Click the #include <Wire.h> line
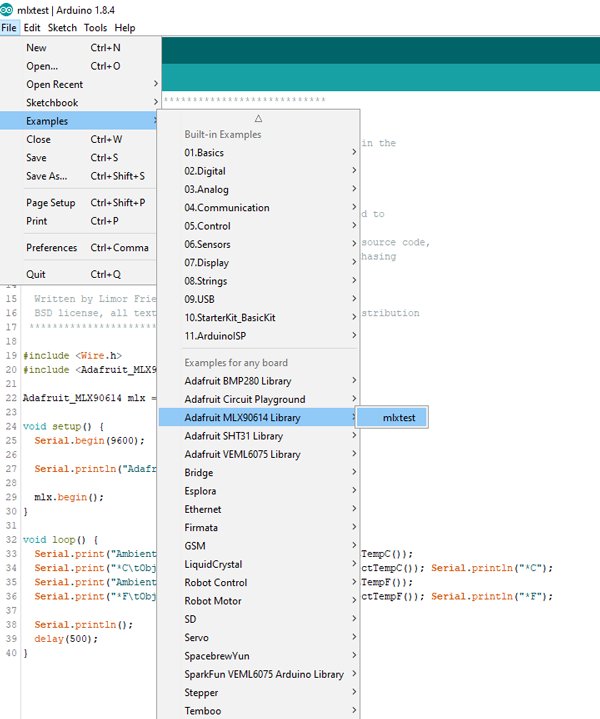 coord(72,356)
